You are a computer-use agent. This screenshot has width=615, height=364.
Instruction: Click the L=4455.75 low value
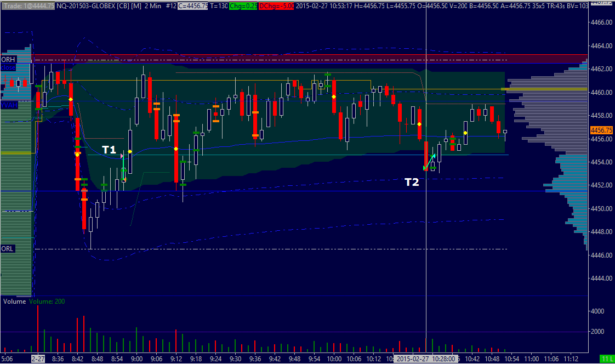tap(401, 6)
